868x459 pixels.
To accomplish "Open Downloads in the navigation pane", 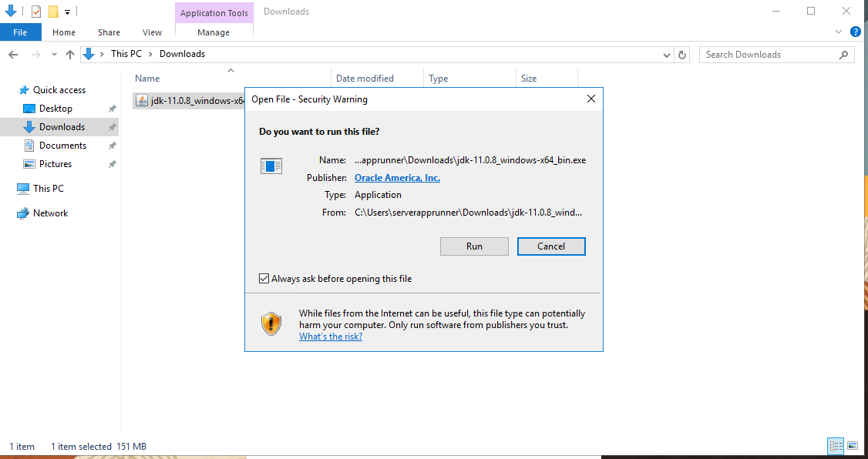I will point(62,126).
